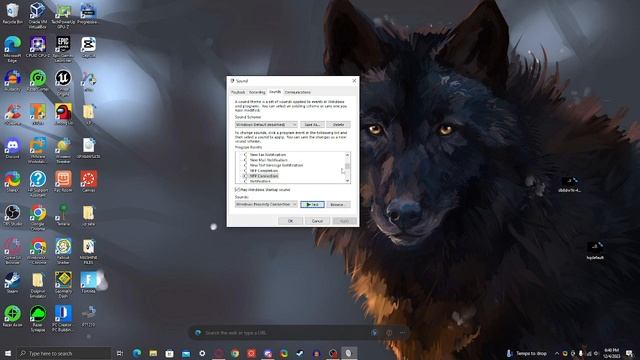
Task: Open the OBS Studio desktop shortcut
Action: coord(12,216)
